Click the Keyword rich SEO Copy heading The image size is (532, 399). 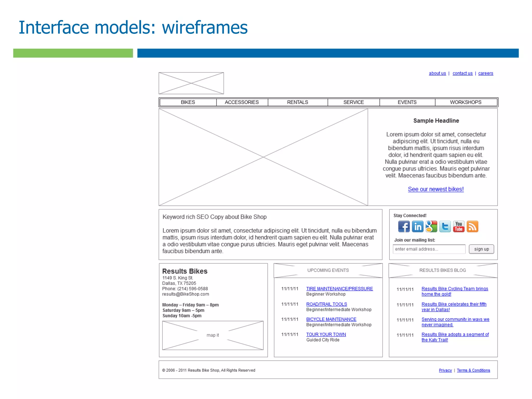pyautogui.click(x=215, y=217)
